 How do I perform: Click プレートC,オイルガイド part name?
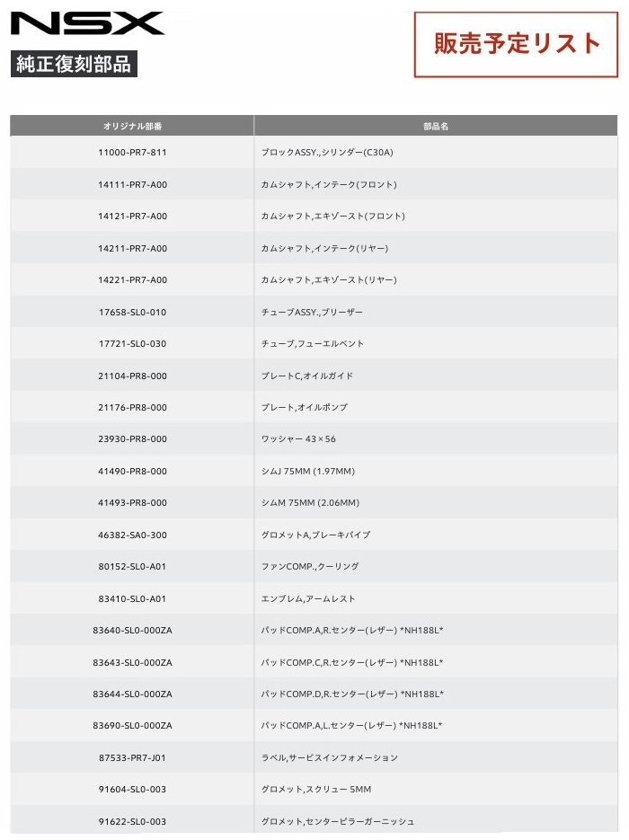click(306, 376)
